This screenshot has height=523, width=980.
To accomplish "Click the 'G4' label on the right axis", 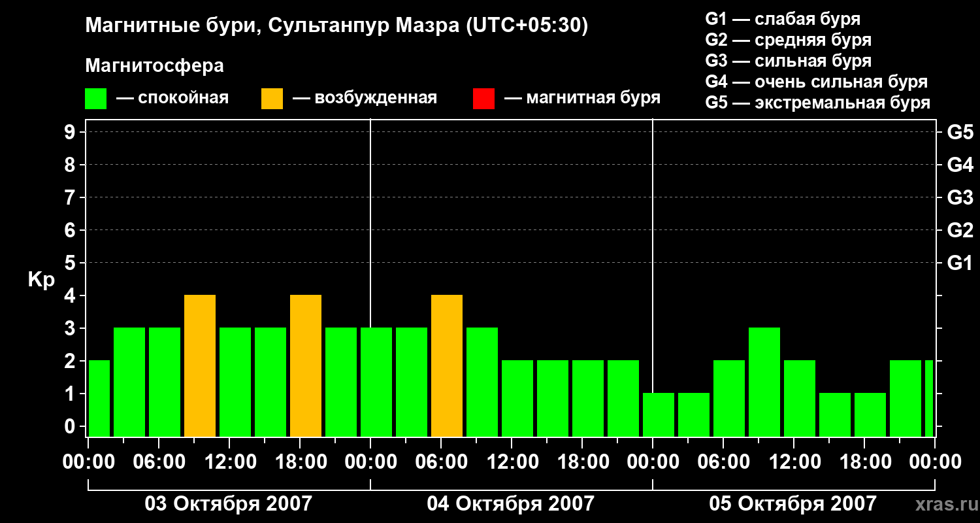I will tap(960, 165).
